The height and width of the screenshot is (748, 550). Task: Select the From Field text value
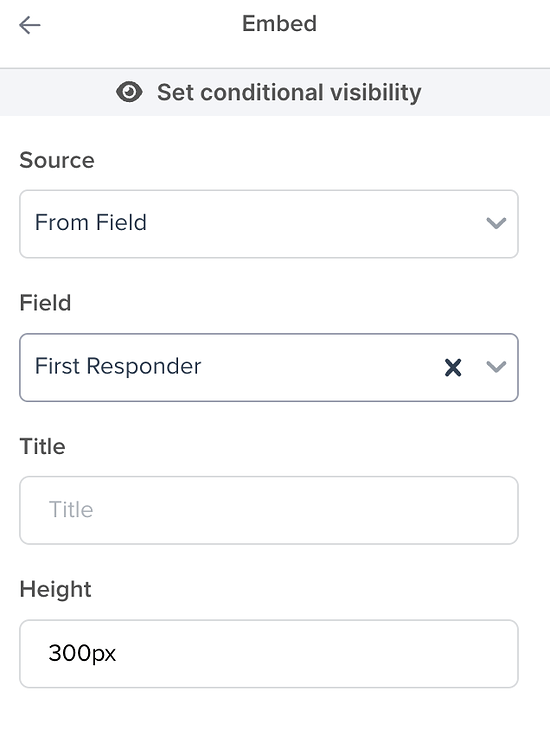click(91, 222)
